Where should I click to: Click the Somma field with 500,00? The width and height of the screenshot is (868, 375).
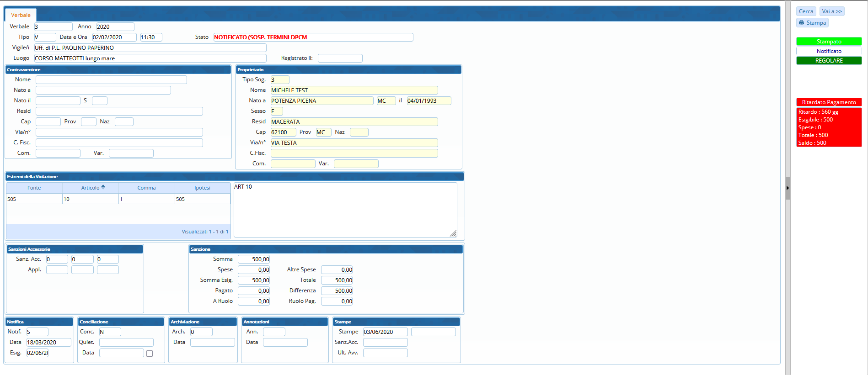[254, 259]
